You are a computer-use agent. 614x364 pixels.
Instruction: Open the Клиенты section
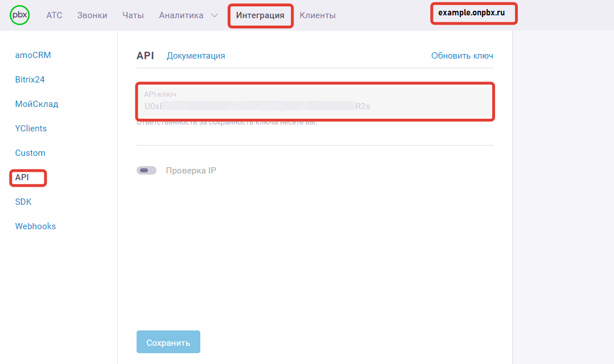318,15
